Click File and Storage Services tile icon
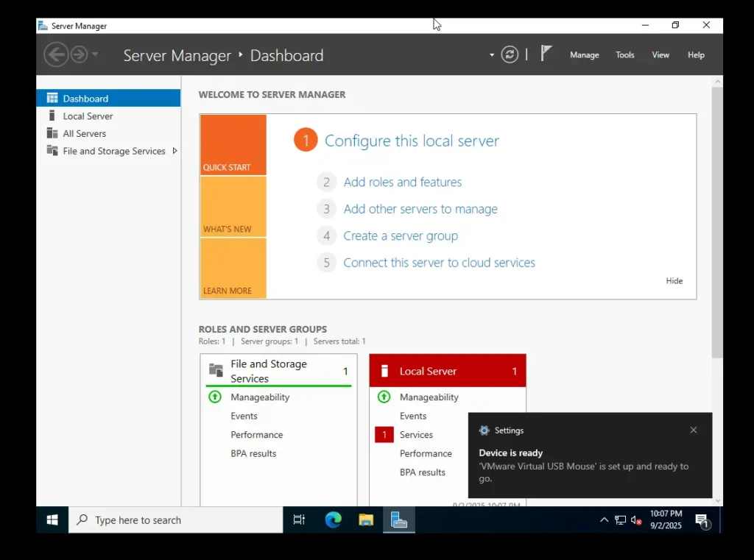 (216, 370)
